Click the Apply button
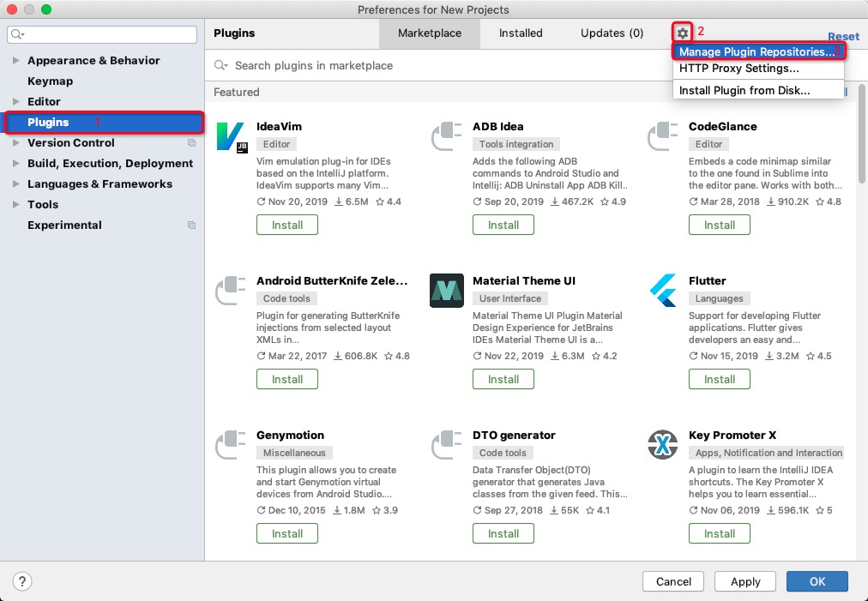The image size is (868, 601). tap(745, 581)
